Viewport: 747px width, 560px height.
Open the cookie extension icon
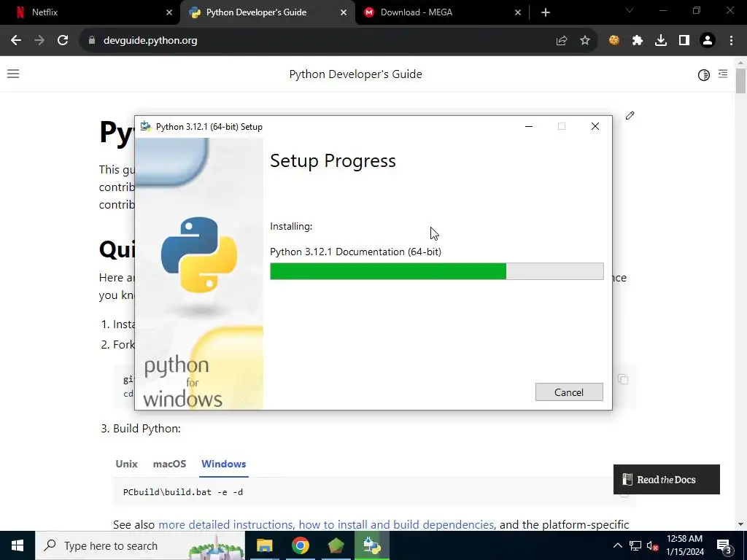point(614,41)
